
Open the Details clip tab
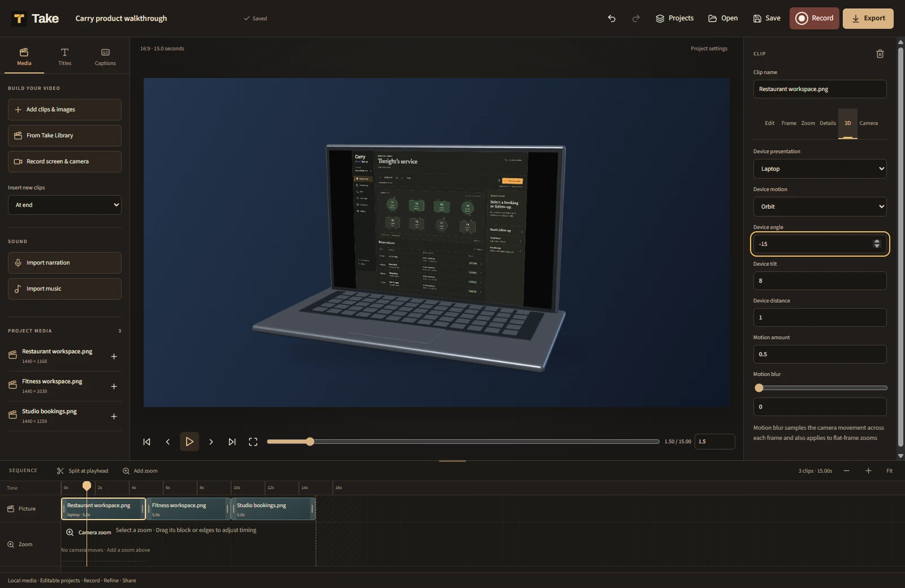[x=828, y=123]
